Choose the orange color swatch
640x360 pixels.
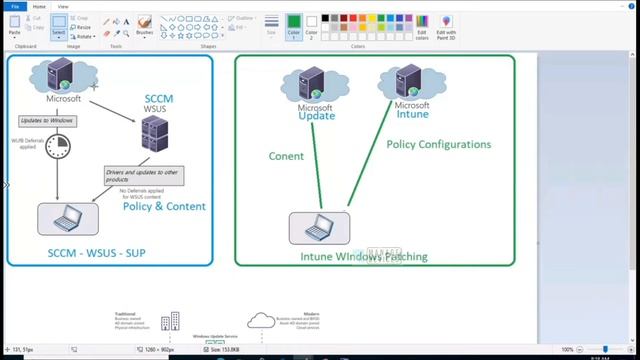point(362,18)
